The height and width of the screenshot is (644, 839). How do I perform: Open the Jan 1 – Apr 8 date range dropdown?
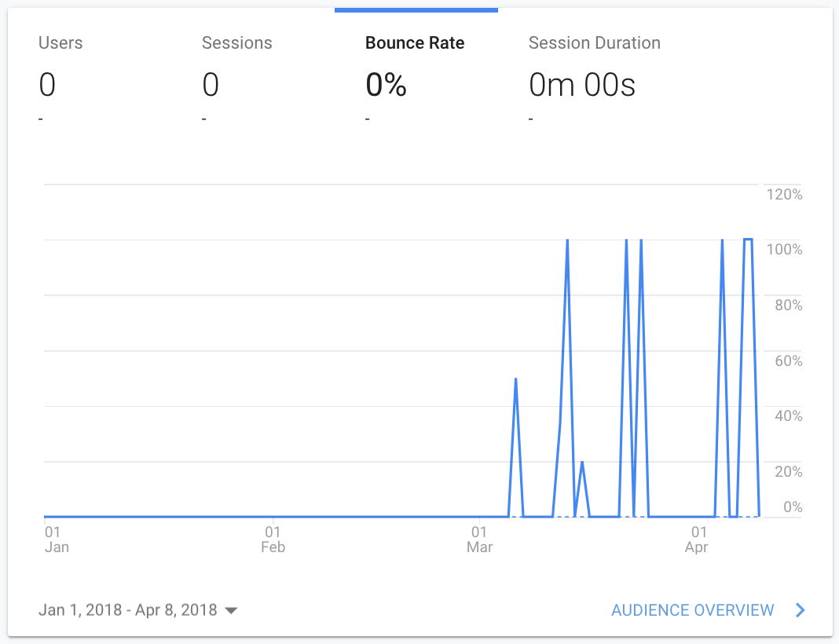(x=137, y=610)
